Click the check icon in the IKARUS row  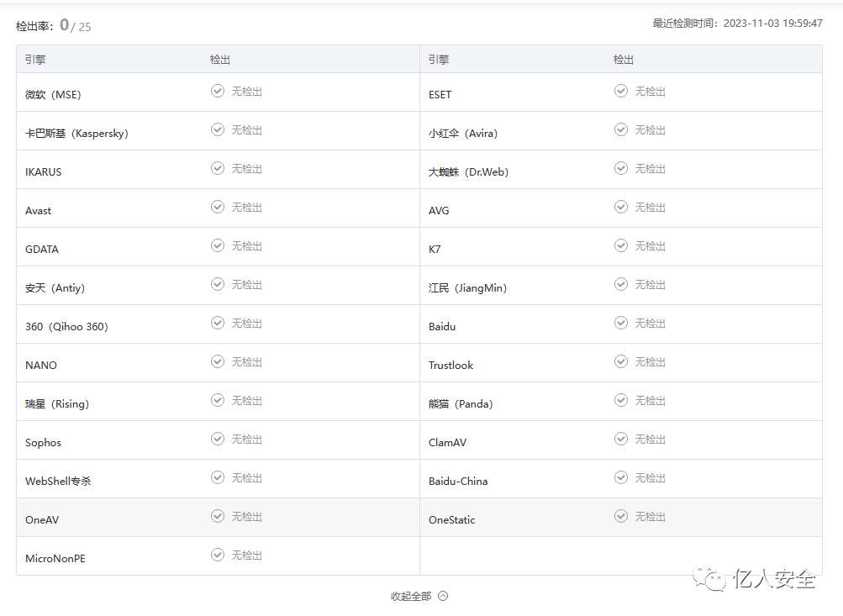[x=217, y=168]
